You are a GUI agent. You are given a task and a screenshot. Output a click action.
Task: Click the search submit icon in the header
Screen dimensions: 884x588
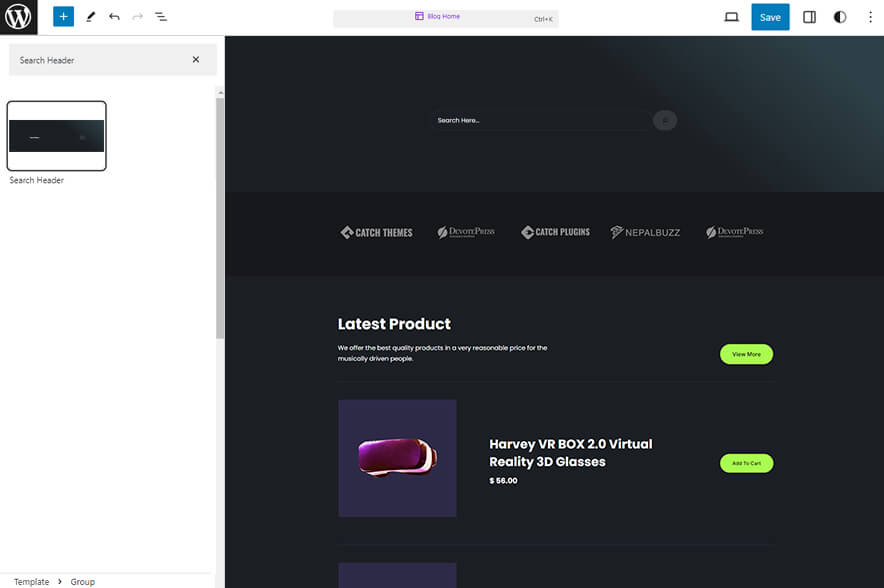[x=664, y=119]
